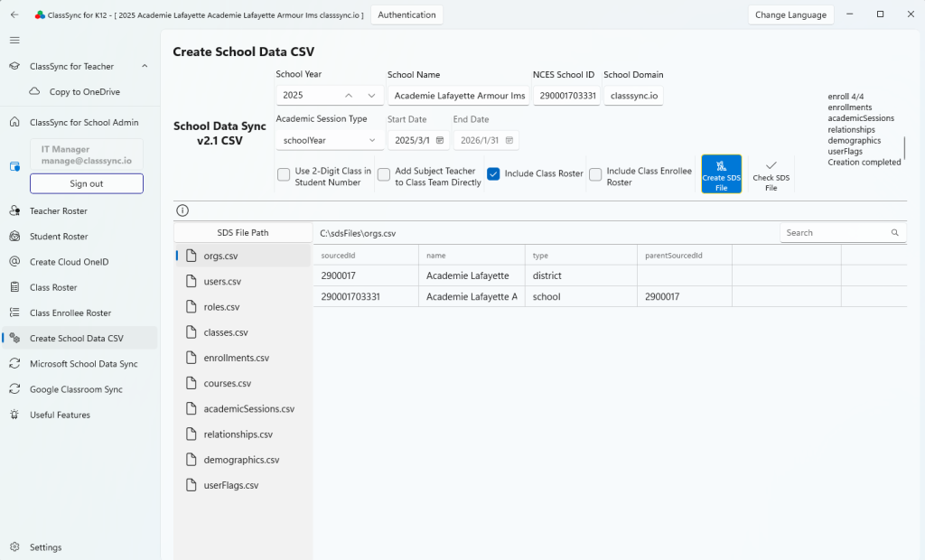The height and width of the screenshot is (560, 925).
Task: Click the Class Enrollee Roster icon
Action: [14, 313]
